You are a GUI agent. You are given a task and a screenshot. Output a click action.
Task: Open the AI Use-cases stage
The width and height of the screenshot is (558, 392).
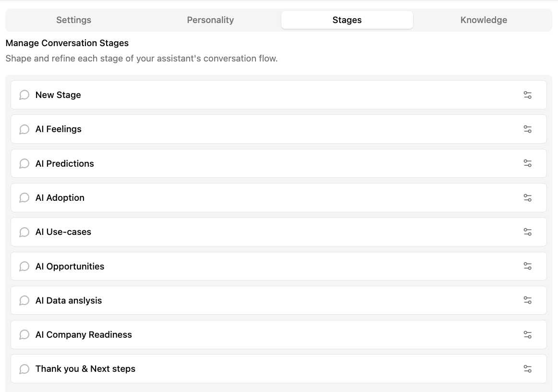click(279, 232)
